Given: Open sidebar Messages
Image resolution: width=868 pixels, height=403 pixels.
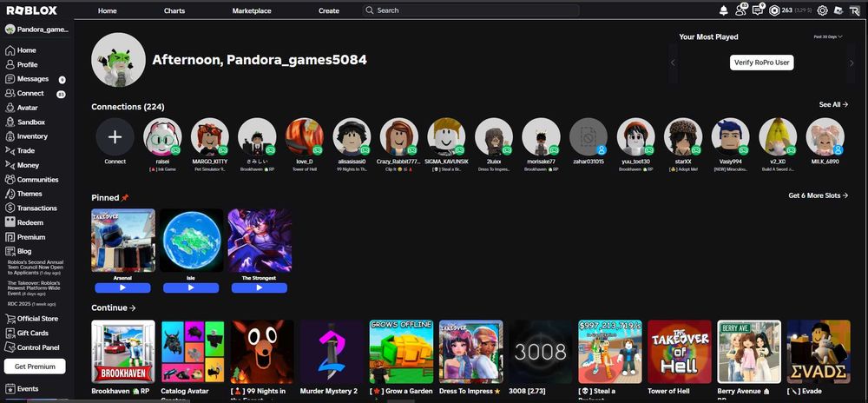Looking at the screenshot, I should [x=35, y=79].
